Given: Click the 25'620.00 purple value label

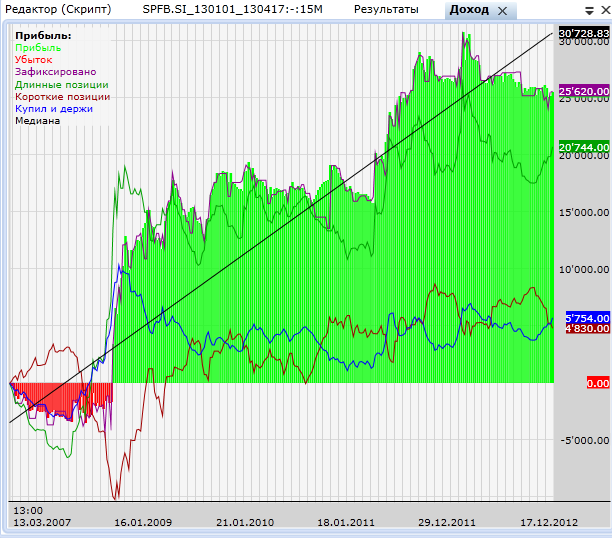Looking at the screenshot, I should point(584,91).
